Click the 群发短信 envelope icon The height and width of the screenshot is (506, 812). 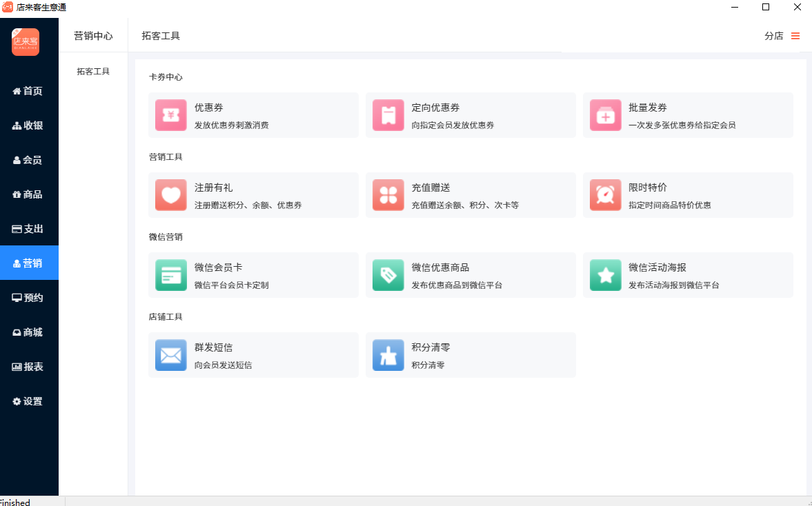click(171, 355)
